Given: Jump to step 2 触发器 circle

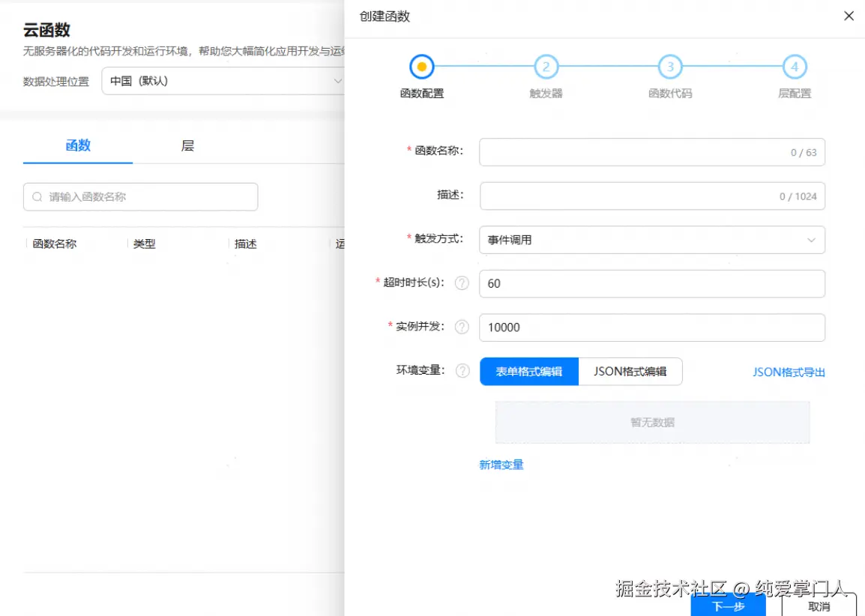Looking at the screenshot, I should (x=546, y=67).
